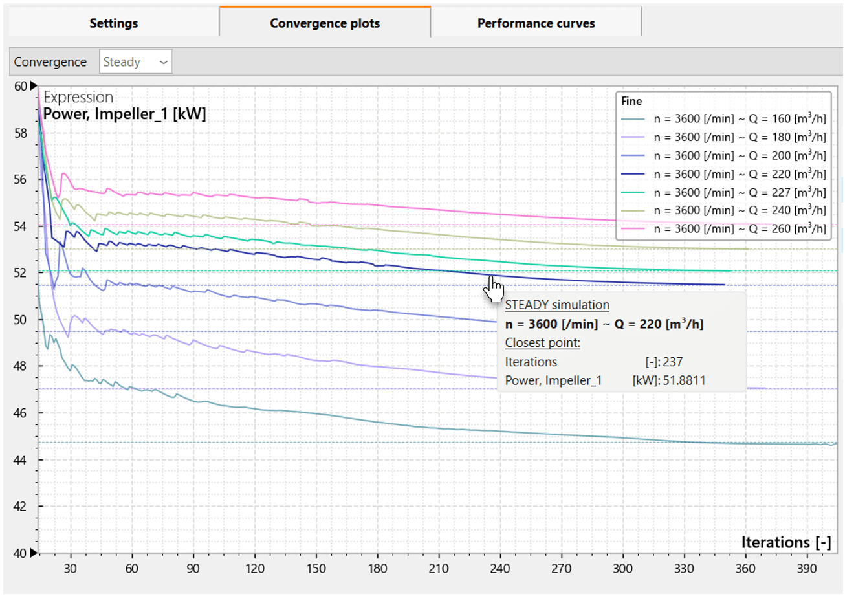Click the bold n = 3600 tooltip line
Viewport: 845px width, 616px height.
click(x=604, y=324)
